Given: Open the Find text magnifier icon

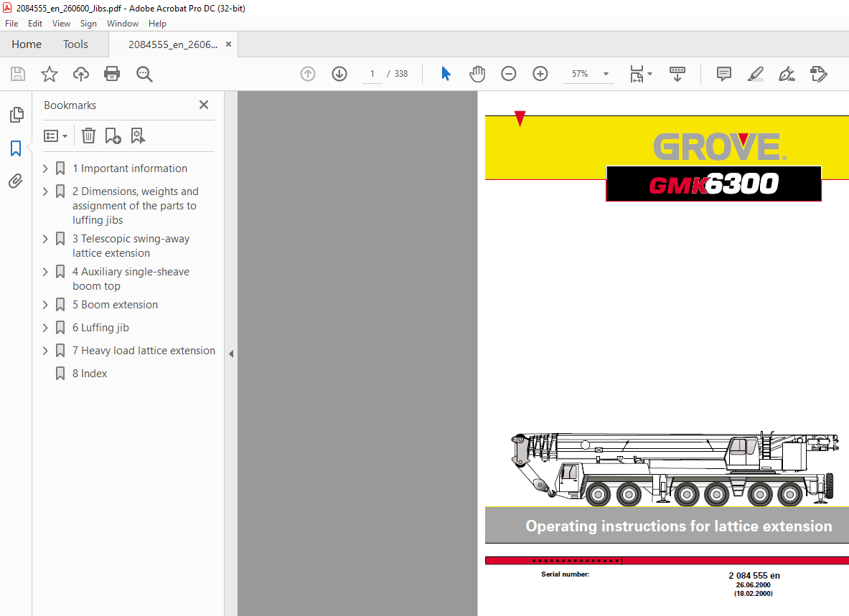Looking at the screenshot, I should pos(144,74).
